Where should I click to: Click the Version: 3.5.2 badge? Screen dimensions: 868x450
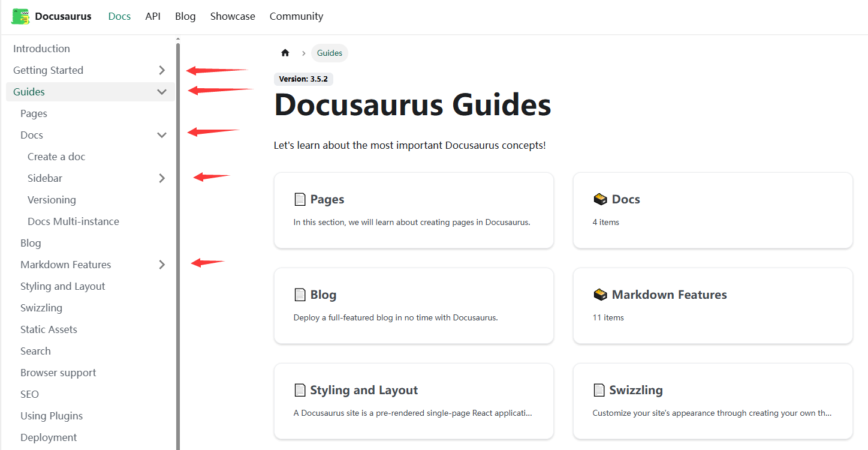303,79
